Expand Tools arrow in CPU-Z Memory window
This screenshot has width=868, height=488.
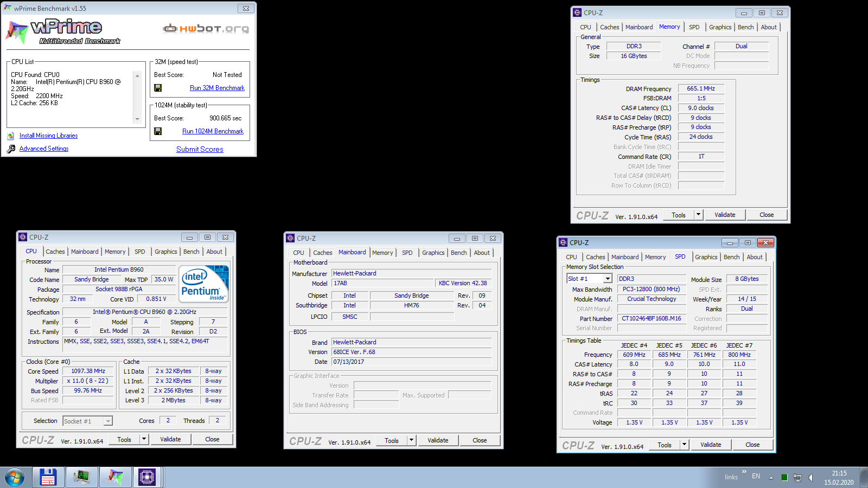pyautogui.click(x=699, y=215)
